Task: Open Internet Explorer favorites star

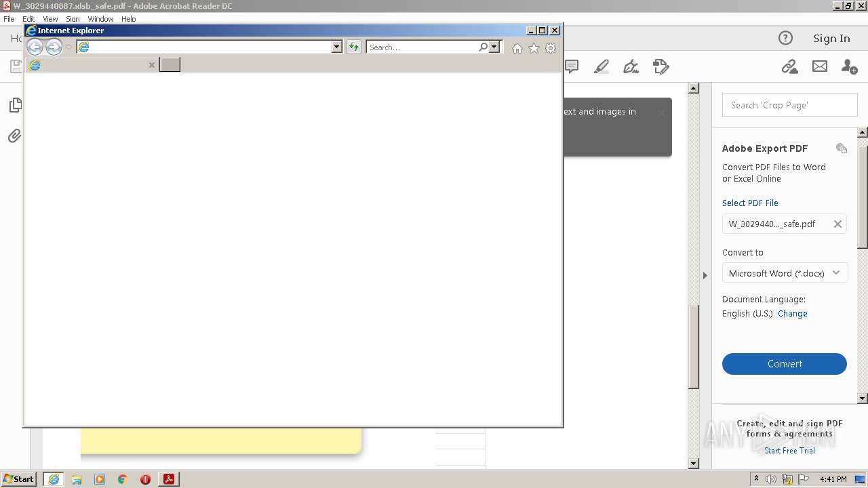Action: (534, 48)
